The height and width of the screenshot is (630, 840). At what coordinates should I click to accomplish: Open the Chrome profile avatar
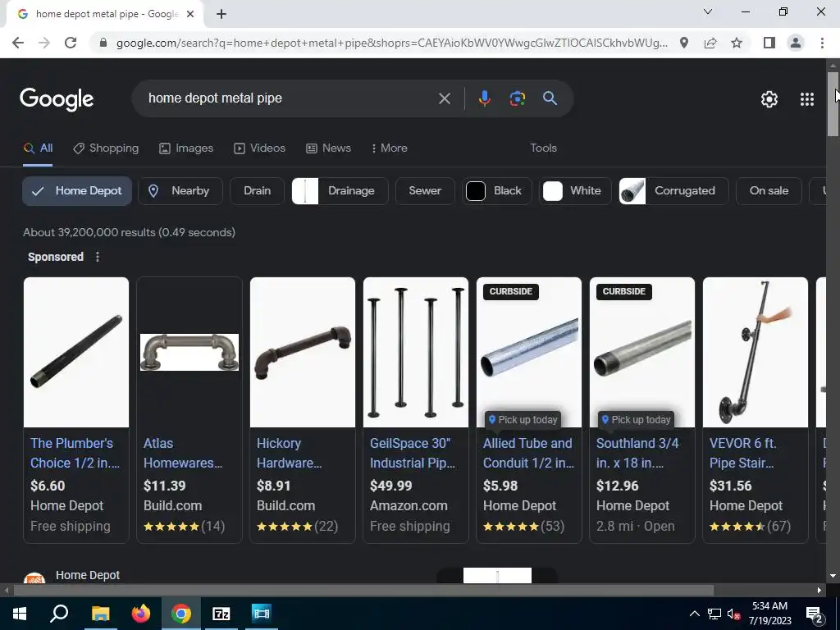tap(796, 43)
